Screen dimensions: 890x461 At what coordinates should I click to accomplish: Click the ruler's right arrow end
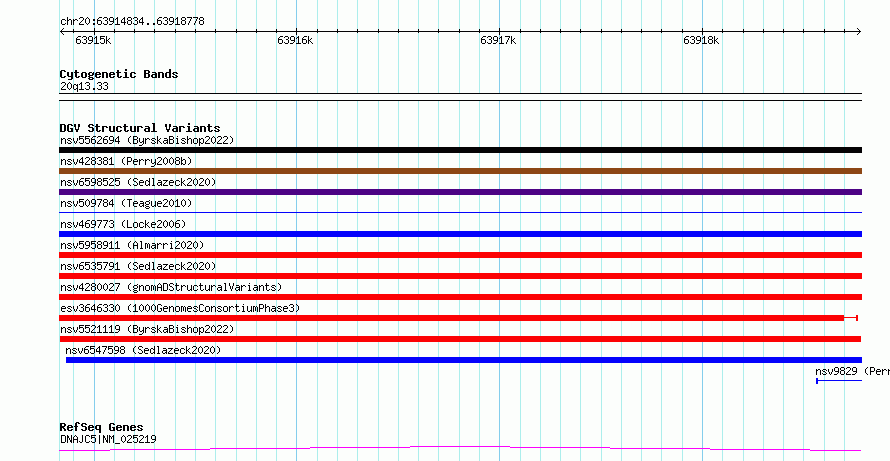[858, 32]
